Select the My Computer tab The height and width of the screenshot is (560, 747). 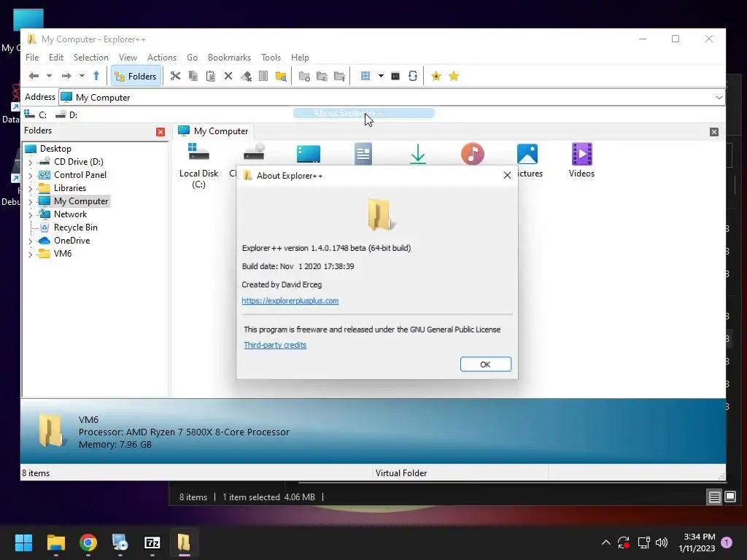coord(213,131)
